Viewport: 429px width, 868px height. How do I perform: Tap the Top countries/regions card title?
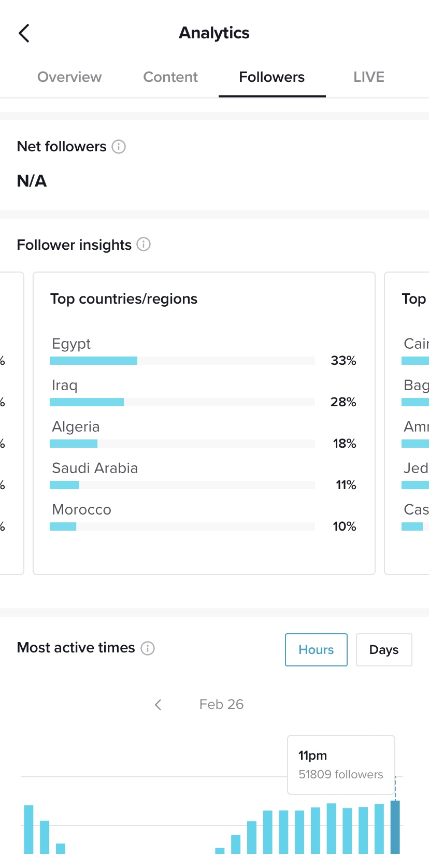[x=124, y=299]
